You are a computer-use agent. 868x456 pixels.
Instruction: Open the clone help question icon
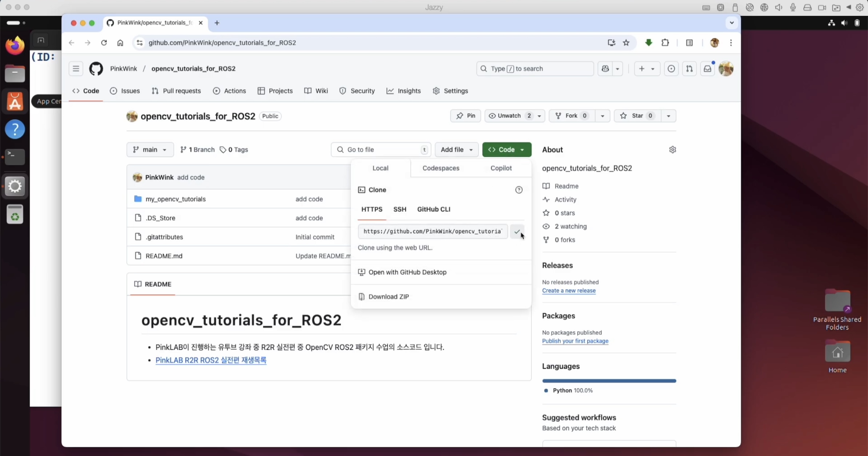tap(519, 190)
